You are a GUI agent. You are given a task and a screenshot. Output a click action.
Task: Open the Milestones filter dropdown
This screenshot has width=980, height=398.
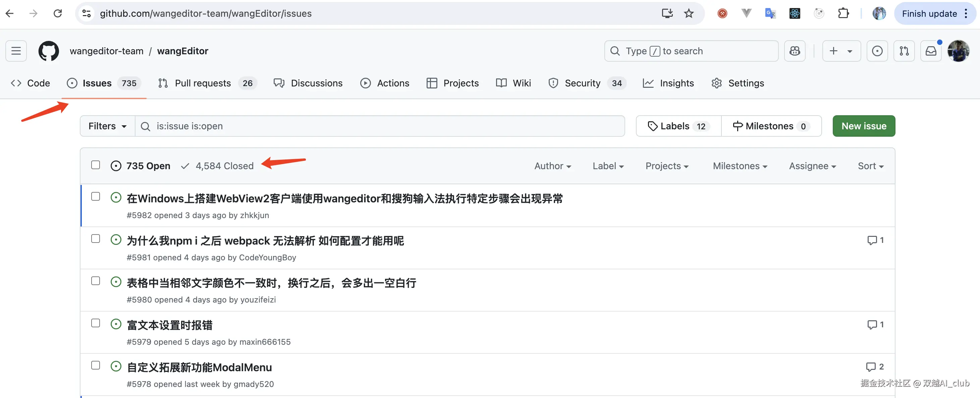740,166
